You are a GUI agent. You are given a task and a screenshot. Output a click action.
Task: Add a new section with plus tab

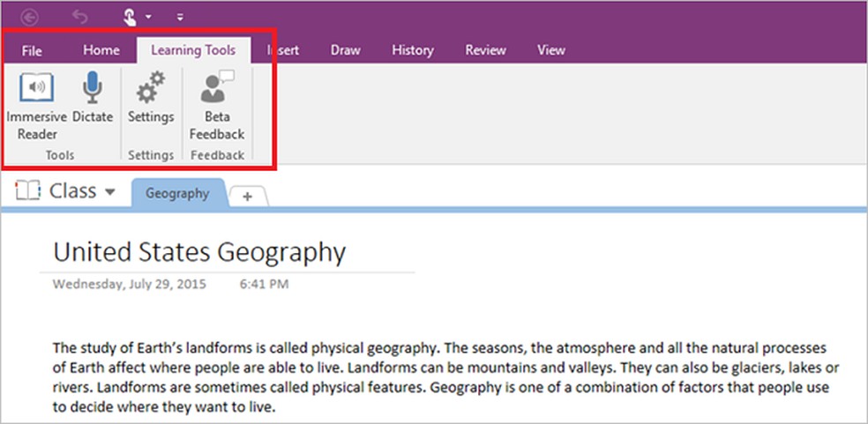[x=247, y=197]
